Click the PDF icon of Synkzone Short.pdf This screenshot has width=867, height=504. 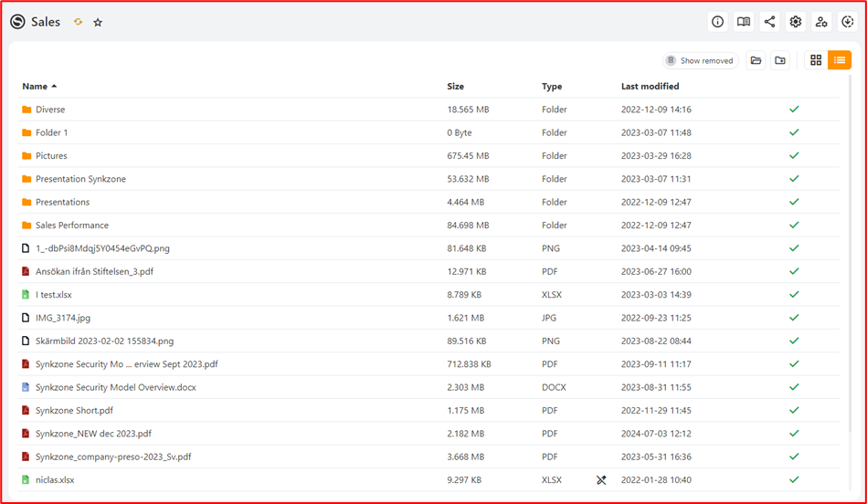(26, 411)
